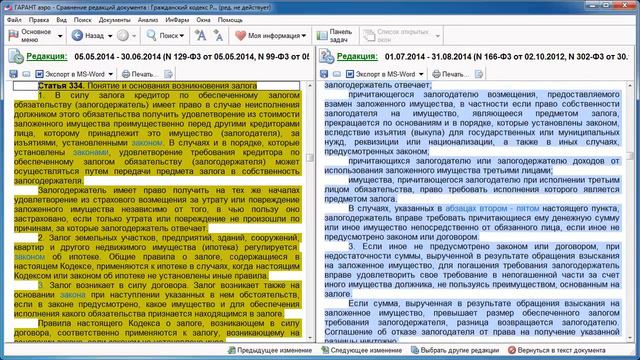Click the left pane scrollbar thumb

310,158
